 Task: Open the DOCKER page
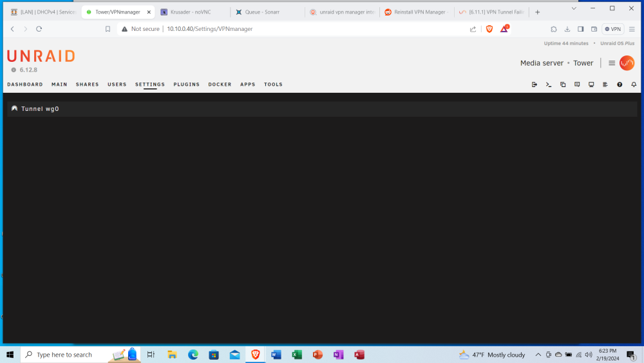coord(220,84)
